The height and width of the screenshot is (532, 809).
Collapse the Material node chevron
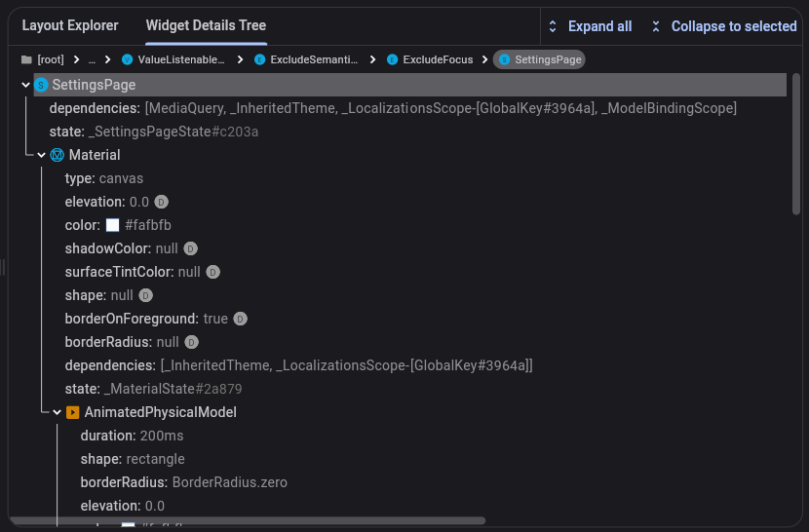pyautogui.click(x=42, y=155)
